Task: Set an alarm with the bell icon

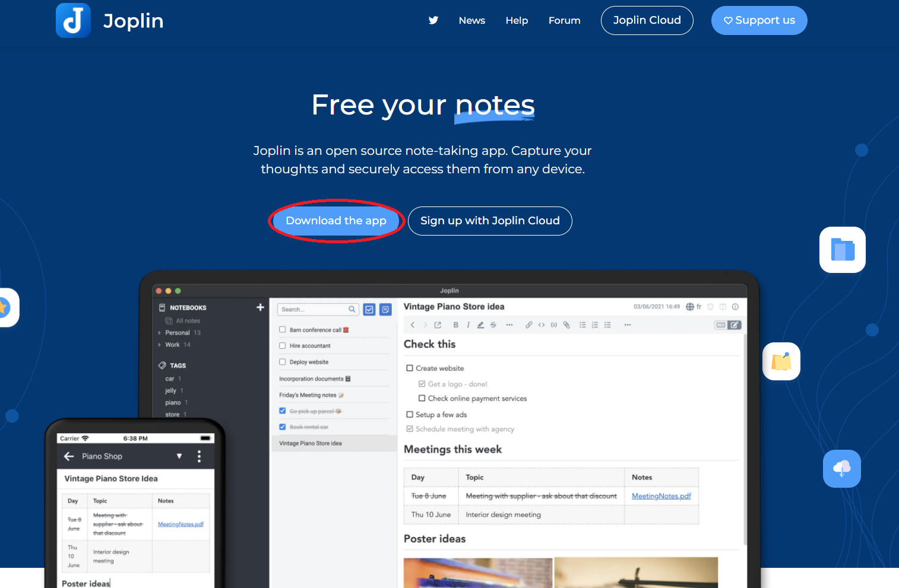Action: 710,307
